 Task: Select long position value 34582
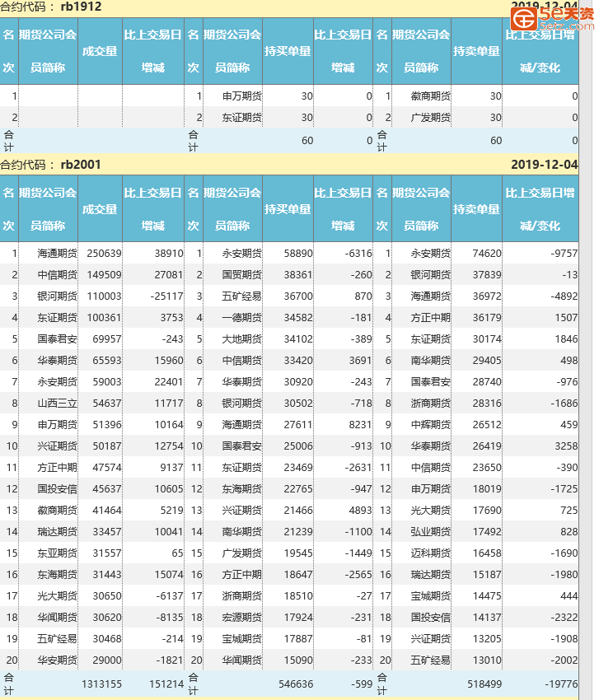[298, 318]
